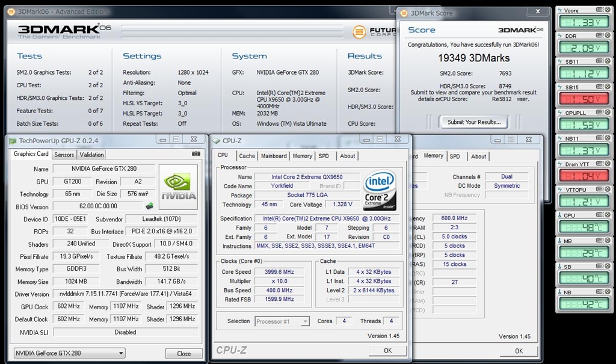This screenshot has height=364, width=616.
Task: Click the Subvendor value Leadtek (107D)
Action: tap(161, 219)
